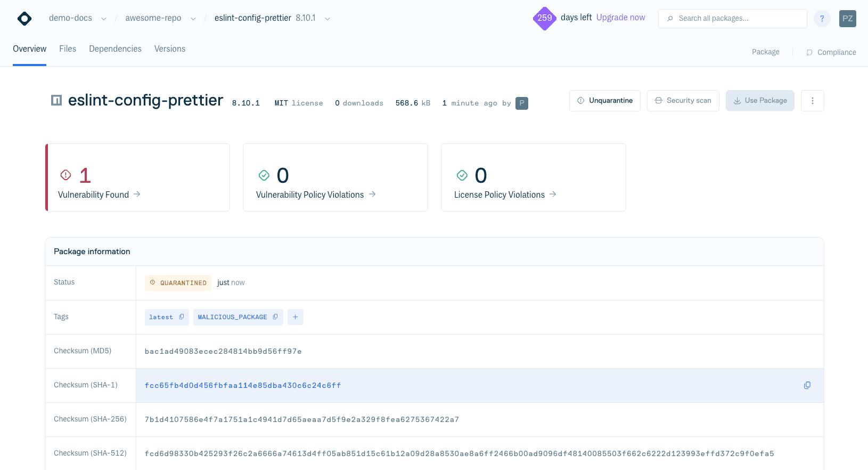Open the Versions tab
Viewport: 868px width, 470px height.
(170, 49)
